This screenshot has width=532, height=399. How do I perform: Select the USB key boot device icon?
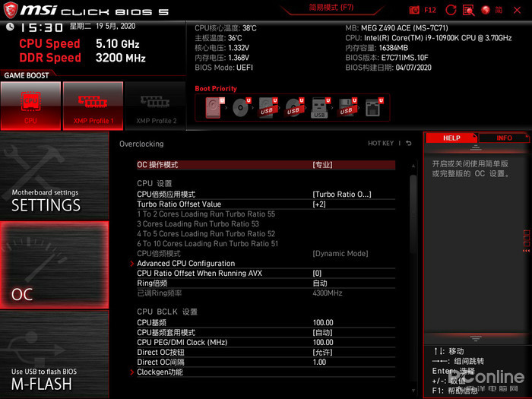321,108
